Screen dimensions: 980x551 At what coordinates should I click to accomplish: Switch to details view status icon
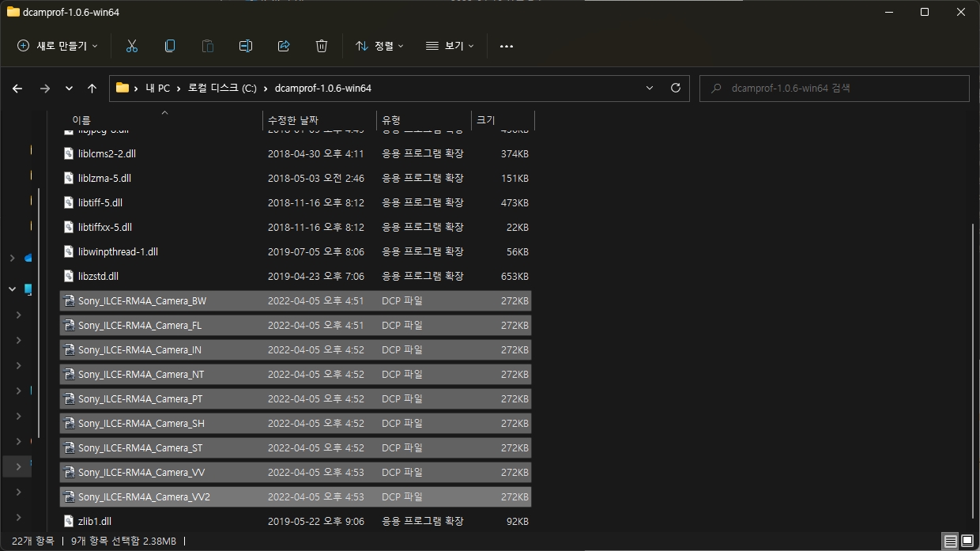(951, 542)
